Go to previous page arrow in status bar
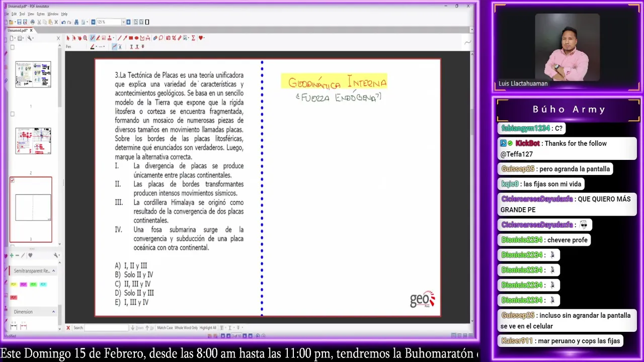This screenshot has height=362, width=644. (228, 336)
